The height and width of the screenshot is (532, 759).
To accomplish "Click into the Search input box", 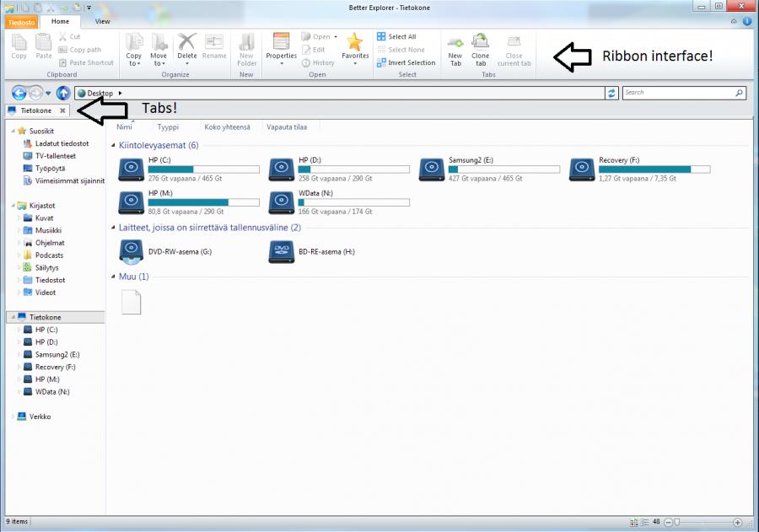I will point(679,93).
